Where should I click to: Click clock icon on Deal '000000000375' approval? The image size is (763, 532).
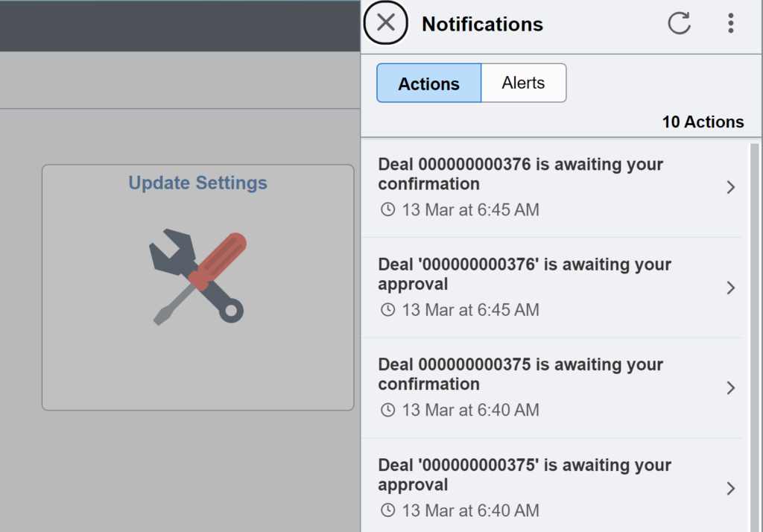[387, 510]
